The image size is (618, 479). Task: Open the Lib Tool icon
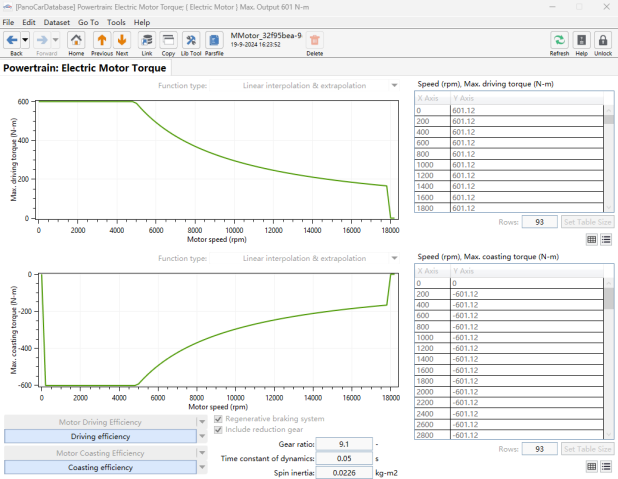click(x=191, y=40)
